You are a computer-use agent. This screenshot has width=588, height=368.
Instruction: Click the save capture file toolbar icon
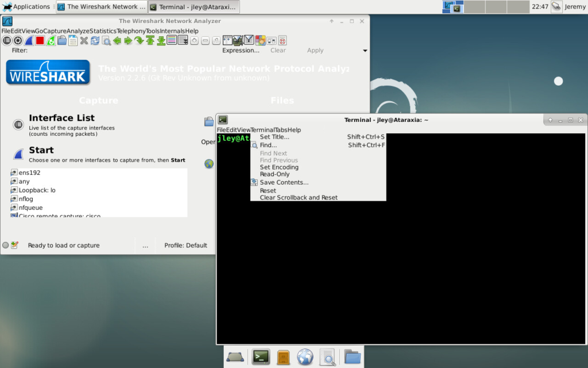tap(73, 41)
